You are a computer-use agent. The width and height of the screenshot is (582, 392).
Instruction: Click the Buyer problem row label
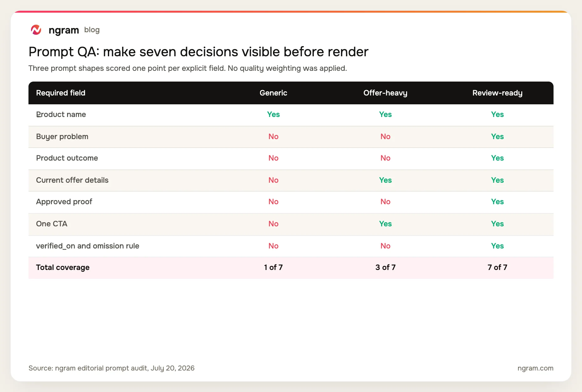(x=62, y=137)
